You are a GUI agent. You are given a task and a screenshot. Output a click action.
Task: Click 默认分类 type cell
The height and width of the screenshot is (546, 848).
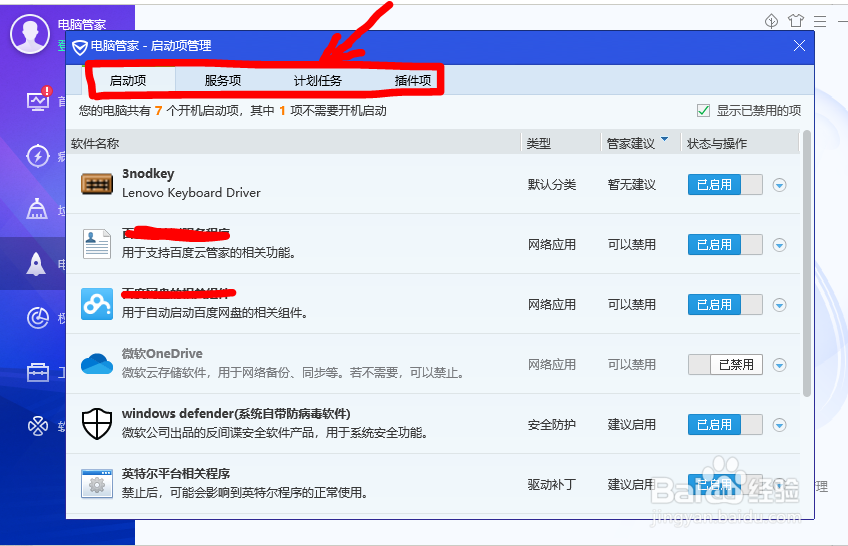(x=552, y=184)
